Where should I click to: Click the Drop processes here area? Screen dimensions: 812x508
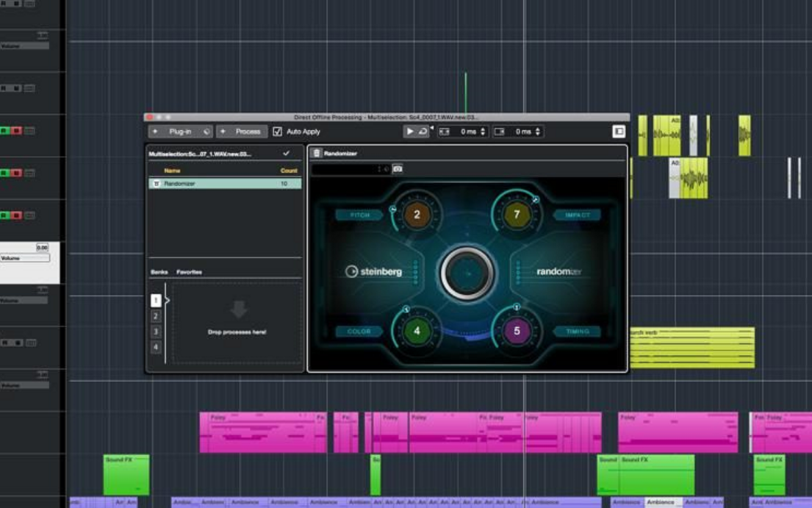[x=237, y=323]
